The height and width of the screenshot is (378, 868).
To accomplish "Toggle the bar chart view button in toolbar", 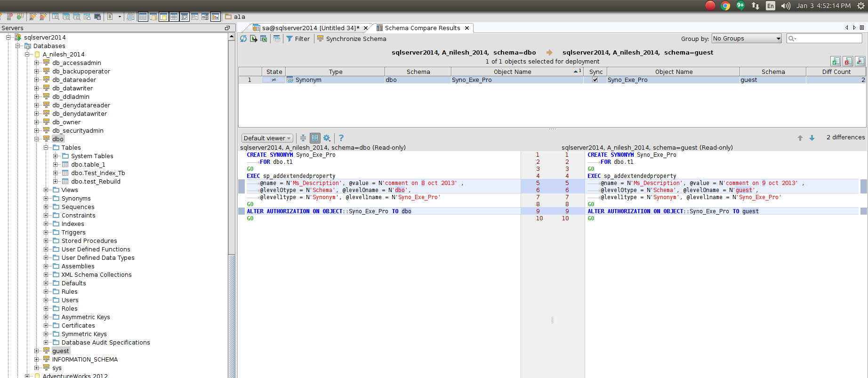I will click(215, 16).
